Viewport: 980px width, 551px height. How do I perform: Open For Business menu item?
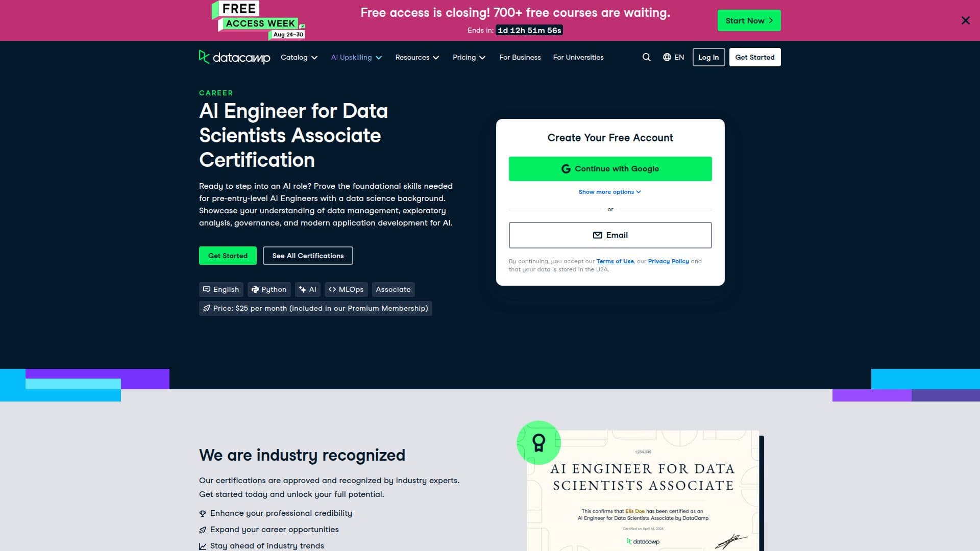(x=520, y=57)
